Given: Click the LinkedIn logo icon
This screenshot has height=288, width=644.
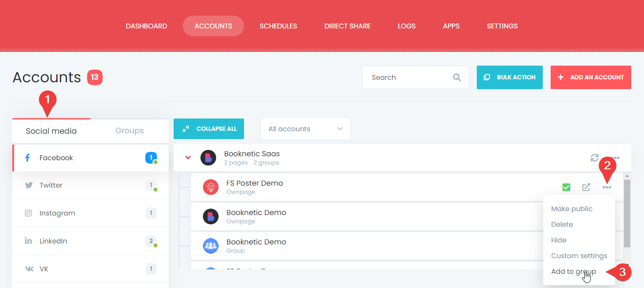Looking at the screenshot, I should (29, 241).
